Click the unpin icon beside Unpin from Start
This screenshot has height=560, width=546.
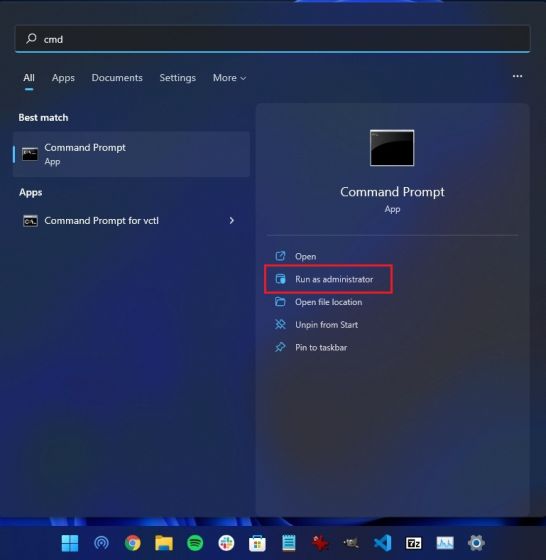pyautogui.click(x=280, y=324)
